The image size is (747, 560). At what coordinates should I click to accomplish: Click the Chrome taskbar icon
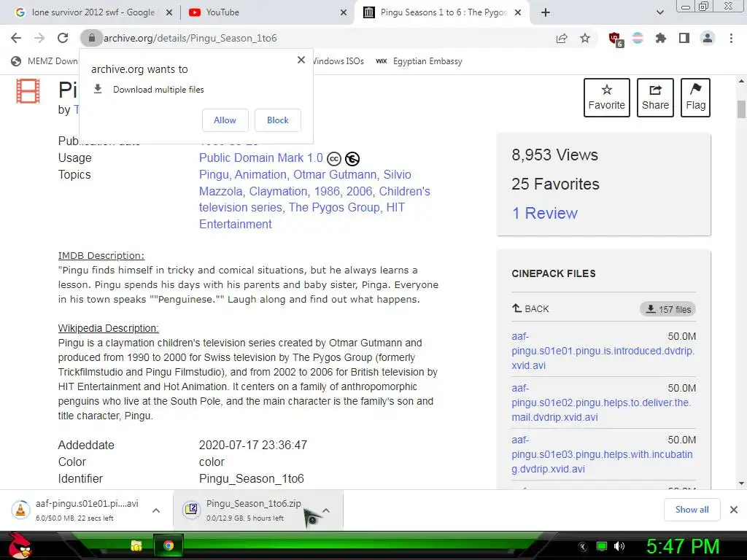coord(169,545)
